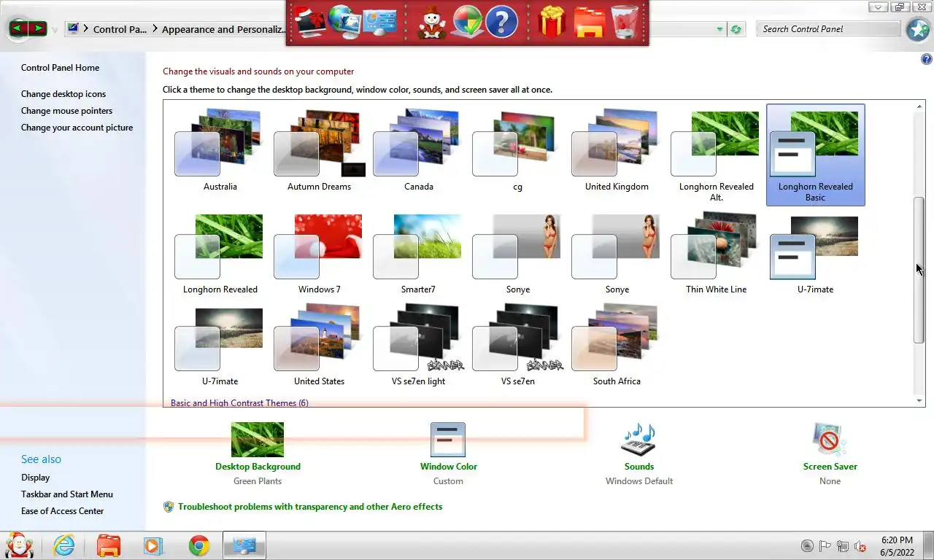The image size is (934, 560).
Task: Select the United Kingdom theme
Action: pos(617,151)
